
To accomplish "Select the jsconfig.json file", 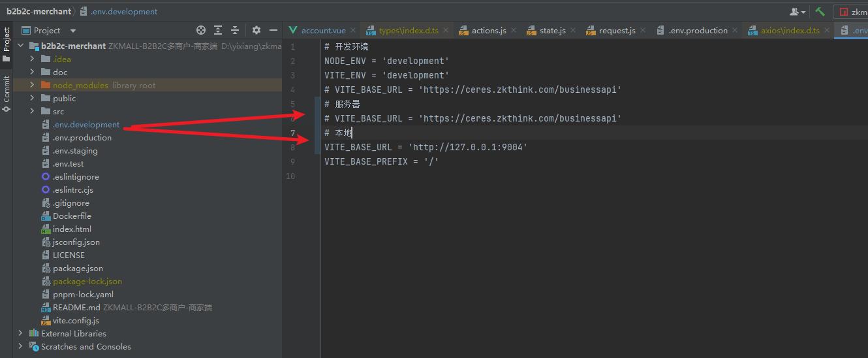I will click(76, 242).
